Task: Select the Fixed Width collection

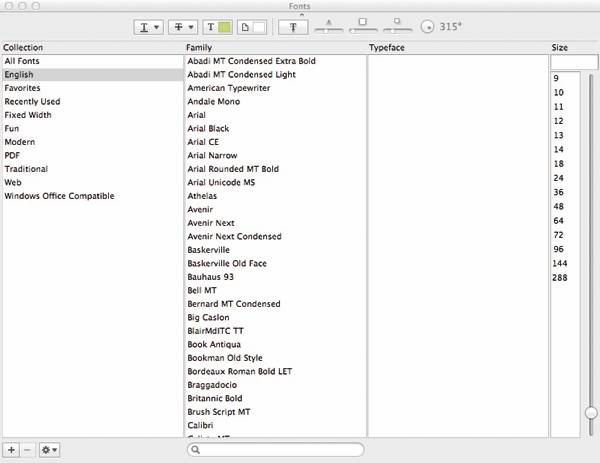Action: click(26, 115)
